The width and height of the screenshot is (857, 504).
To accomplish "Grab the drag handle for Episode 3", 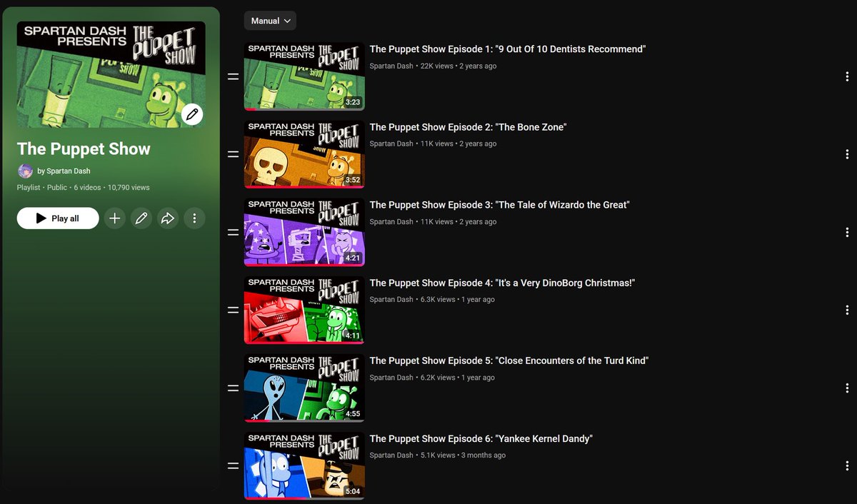I will [233, 232].
